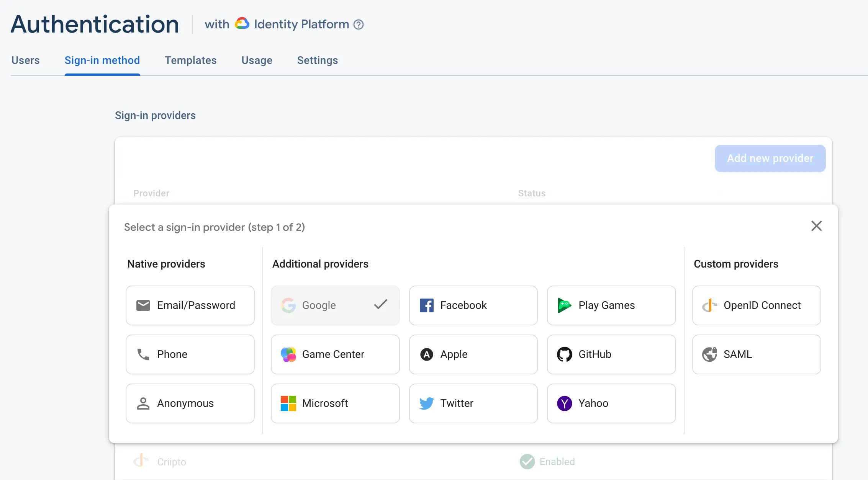Click the Status column header
The height and width of the screenshot is (480, 868).
532,193
